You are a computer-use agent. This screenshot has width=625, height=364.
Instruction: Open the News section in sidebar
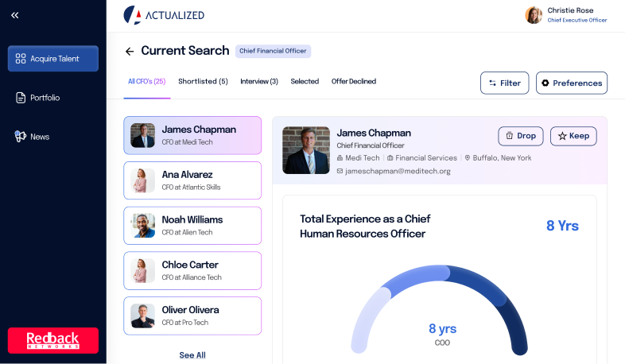[39, 137]
